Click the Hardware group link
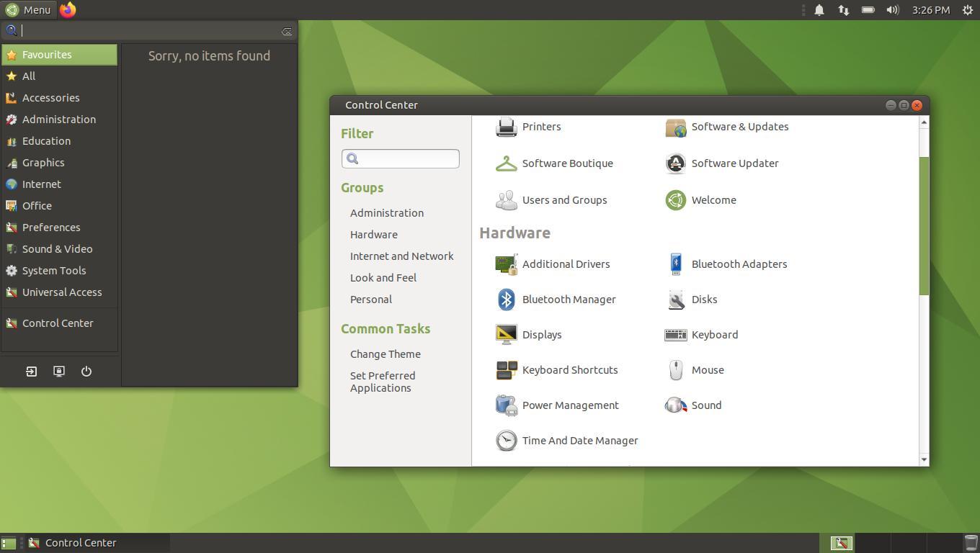980x553 pixels. click(373, 234)
